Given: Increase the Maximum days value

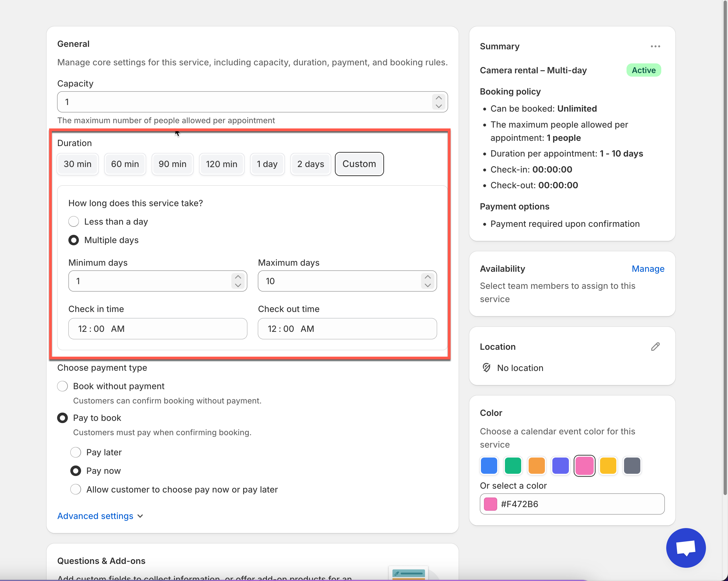Looking at the screenshot, I should 427,277.
